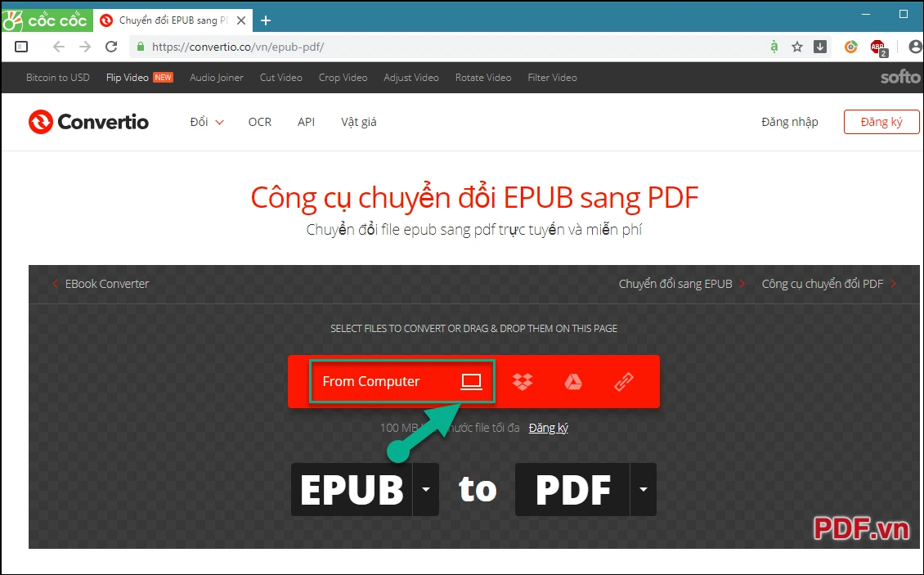Click Đăng ký link under file size

coord(548,428)
